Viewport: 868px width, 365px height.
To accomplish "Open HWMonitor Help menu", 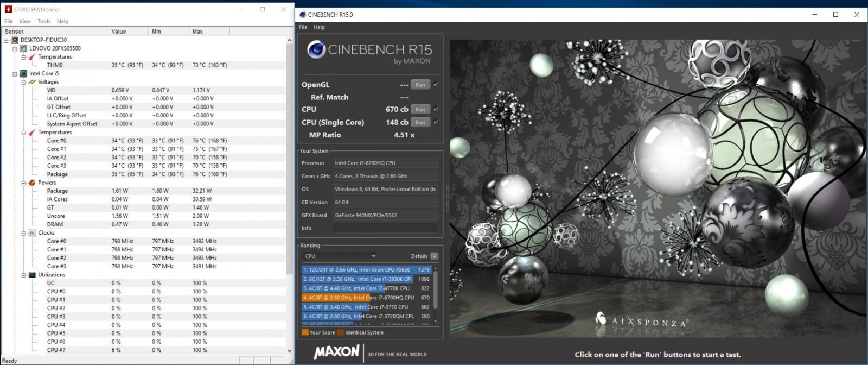I will coord(62,21).
